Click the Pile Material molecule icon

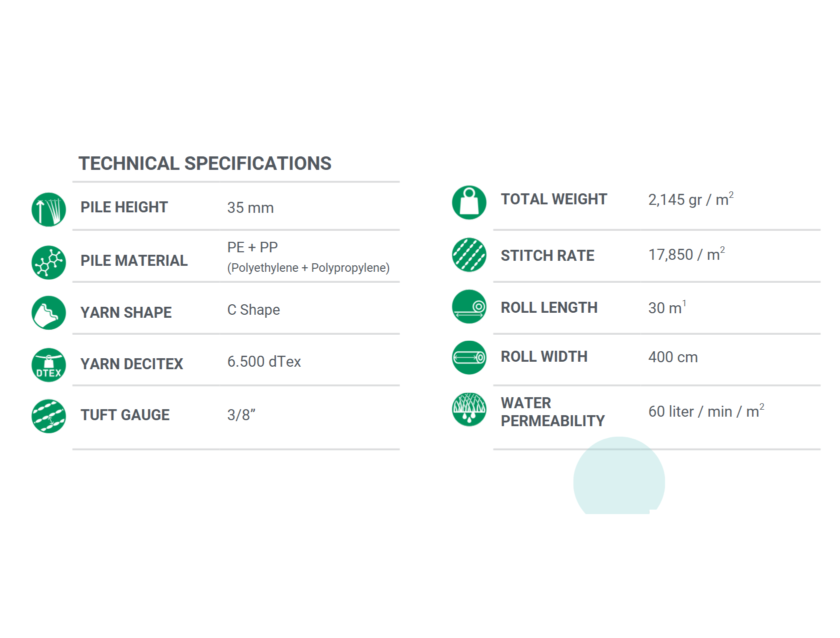[48, 262]
